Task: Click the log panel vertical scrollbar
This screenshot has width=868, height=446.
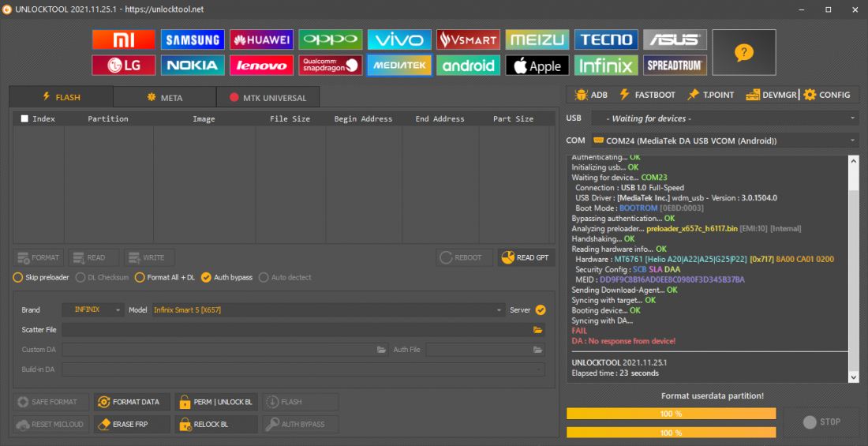Action: [854, 269]
